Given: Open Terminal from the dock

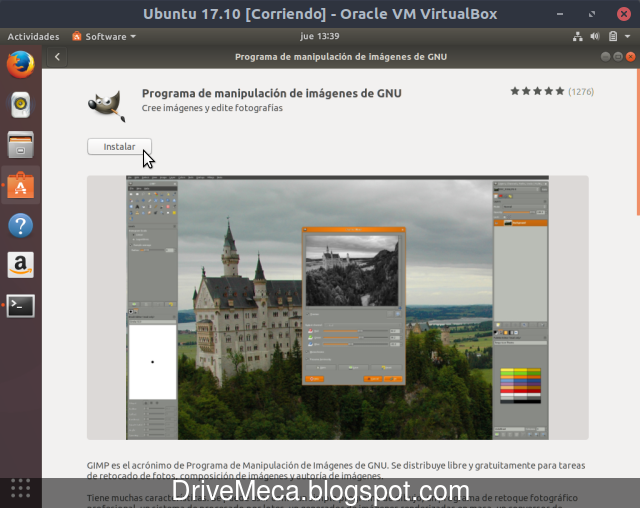Looking at the screenshot, I should click(20, 305).
